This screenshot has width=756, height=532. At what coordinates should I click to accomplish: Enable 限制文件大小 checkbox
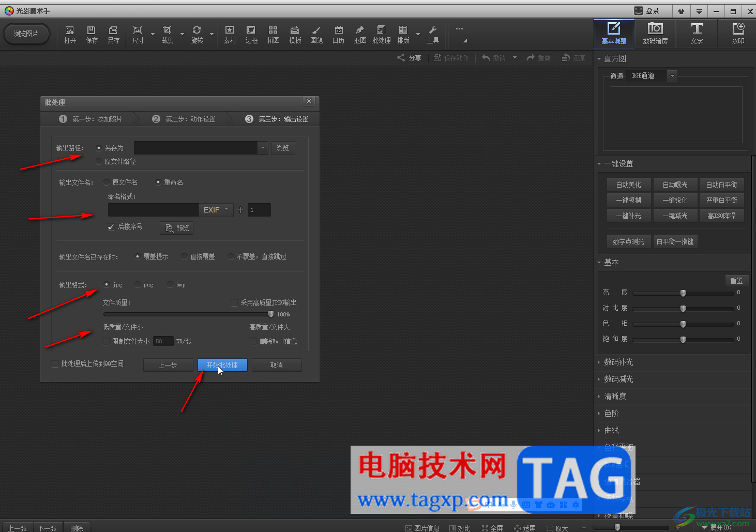tap(106, 341)
